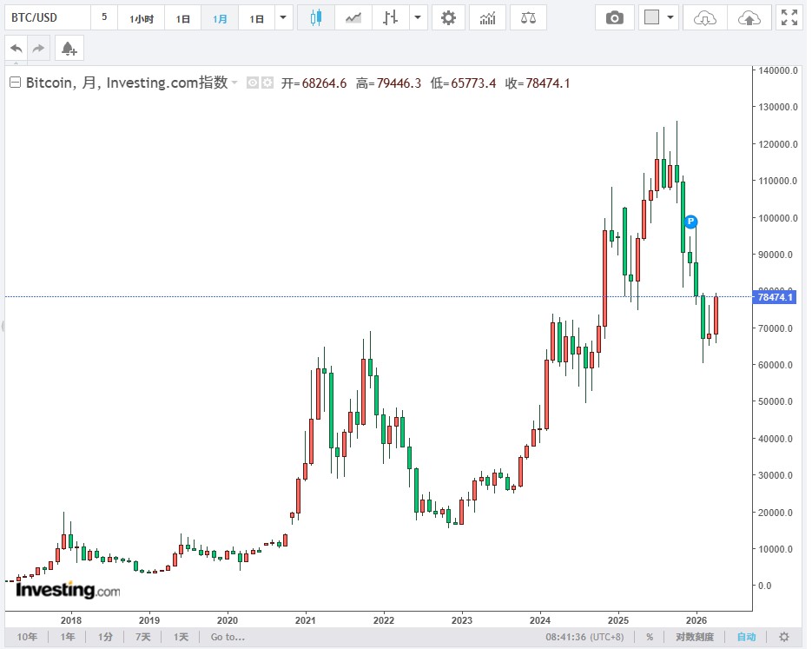The image size is (812, 649).
Task: Collapse the top toolbar small arrow
Action: 16,63
